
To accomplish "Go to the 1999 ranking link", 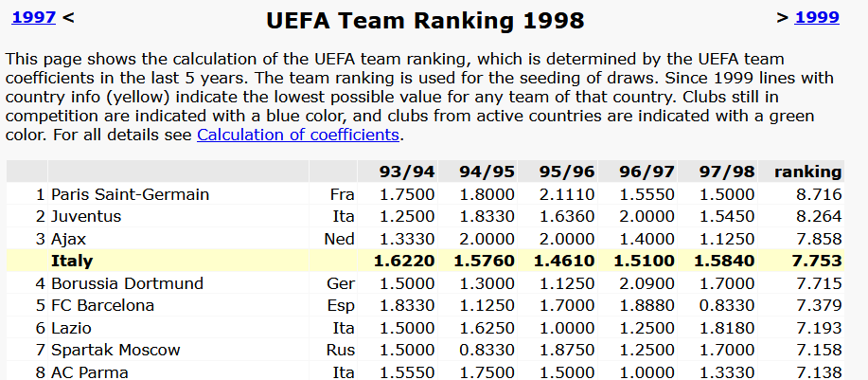I will tap(817, 17).
